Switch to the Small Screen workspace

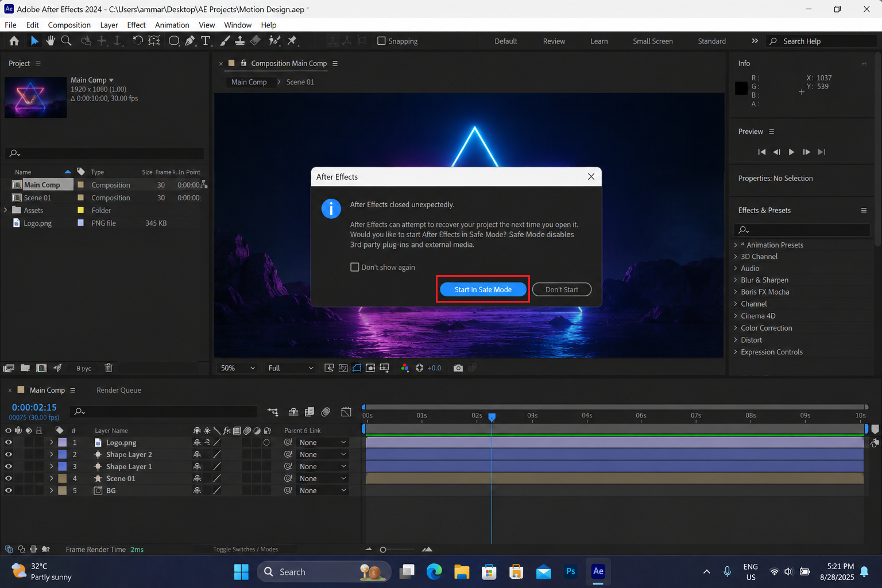point(653,41)
